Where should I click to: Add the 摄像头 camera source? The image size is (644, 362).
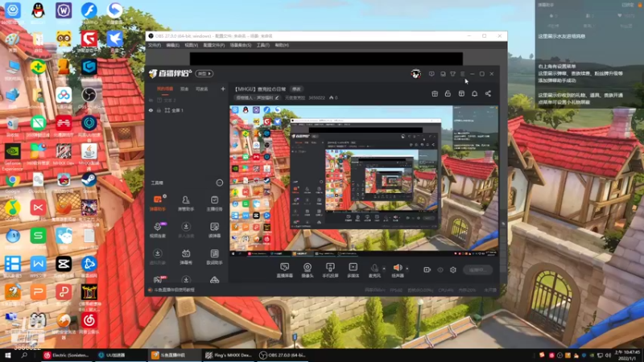pyautogui.click(x=308, y=270)
